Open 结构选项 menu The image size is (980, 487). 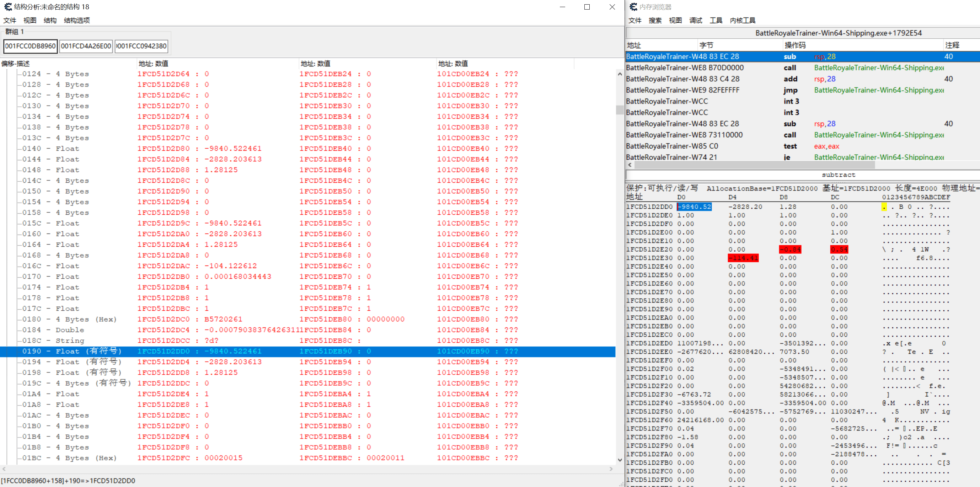point(77,20)
